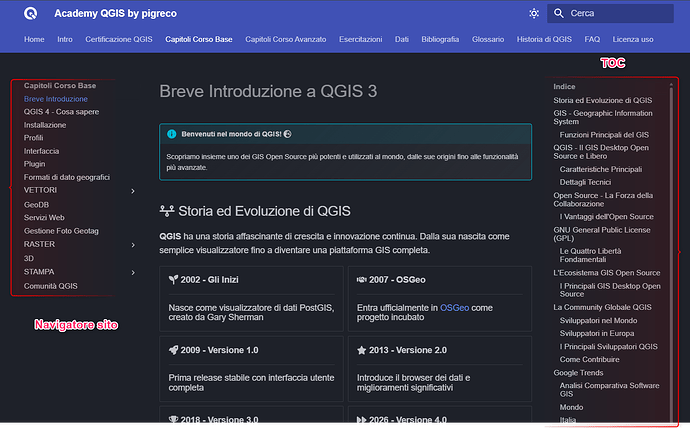Image resolution: width=690 pixels, height=428 pixels.
Task: Click the trophy icon in 2018 card
Action: coord(173,420)
